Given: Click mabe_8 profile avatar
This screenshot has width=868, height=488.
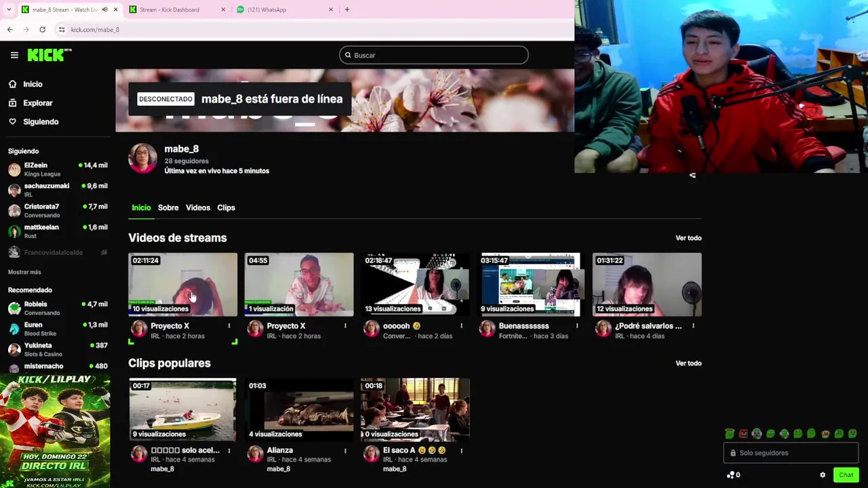Looking at the screenshot, I should [x=142, y=158].
